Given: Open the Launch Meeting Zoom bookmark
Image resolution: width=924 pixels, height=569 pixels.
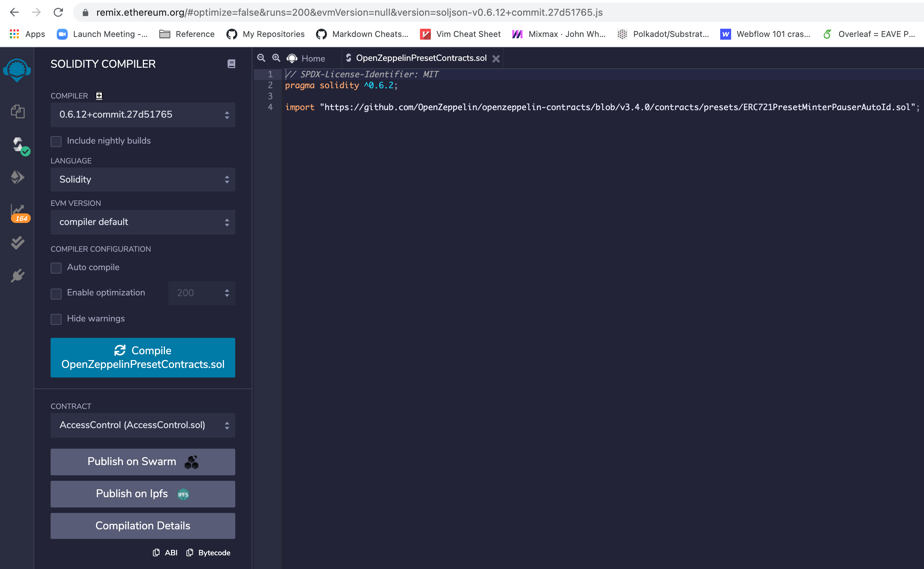Looking at the screenshot, I should tap(102, 34).
